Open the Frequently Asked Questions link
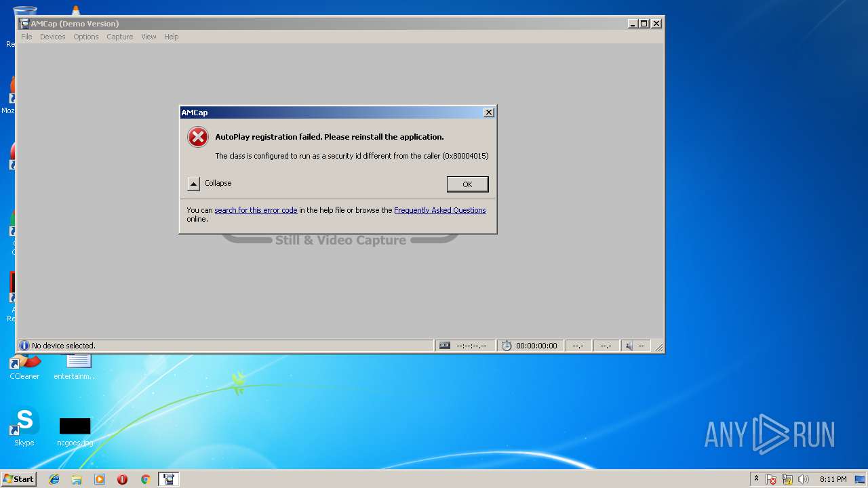The width and height of the screenshot is (868, 488). [x=440, y=210]
